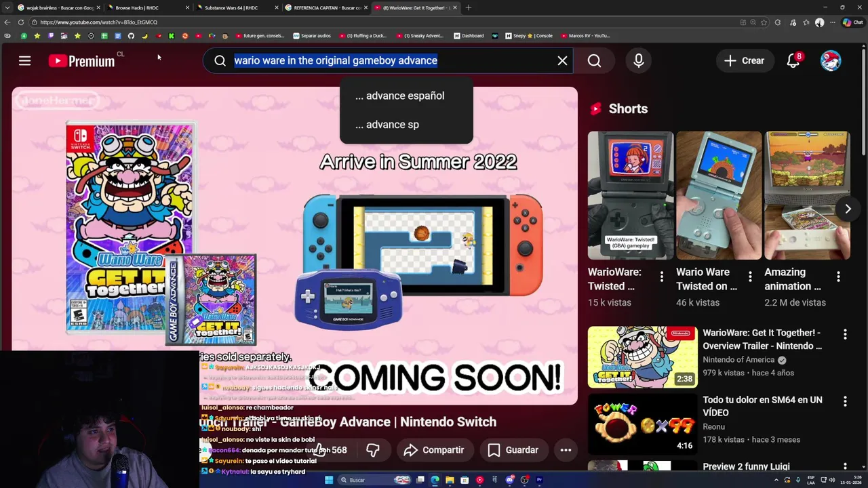Open the Overview Trailer thumbnail showing 2:38
Screen dimensions: 868x488
point(642,357)
